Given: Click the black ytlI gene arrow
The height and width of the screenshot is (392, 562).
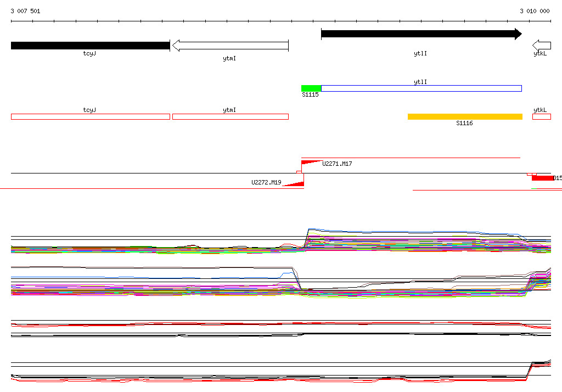Looking at the screenshot, I should coord(421,34).
